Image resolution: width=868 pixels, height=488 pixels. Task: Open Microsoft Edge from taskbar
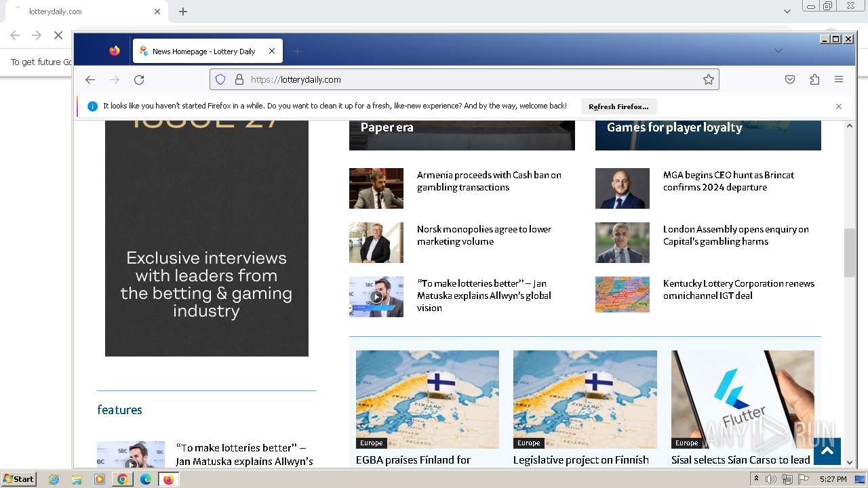[x=146, y=479]
